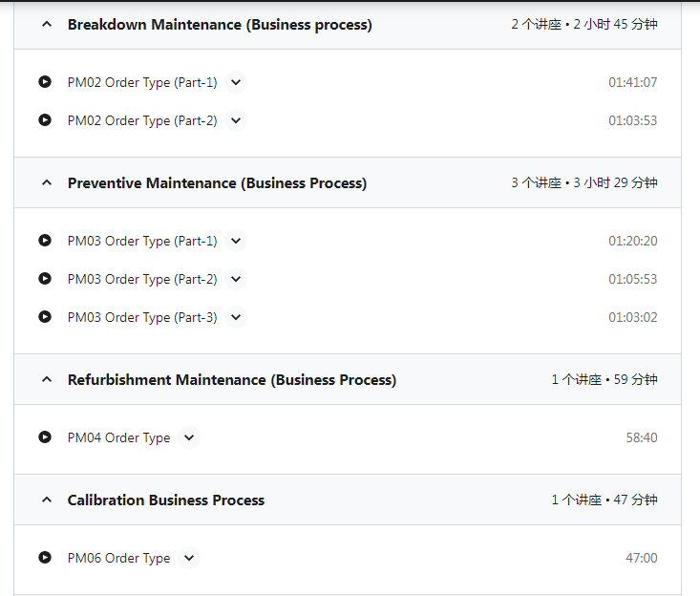The image size is (700, 596).
Task: Click play icon beside PM03 Order Type (Part-2)
Action: [x=45, y=279]
